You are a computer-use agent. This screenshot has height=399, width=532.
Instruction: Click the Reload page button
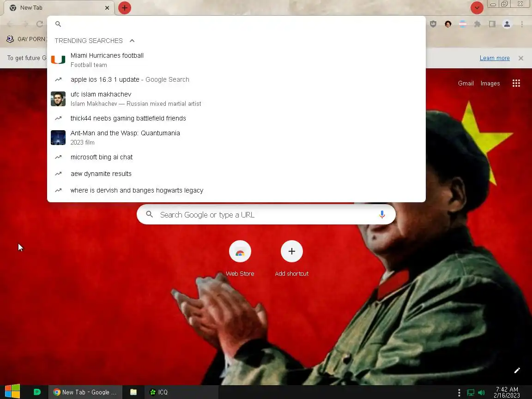[x=40, y=24]
